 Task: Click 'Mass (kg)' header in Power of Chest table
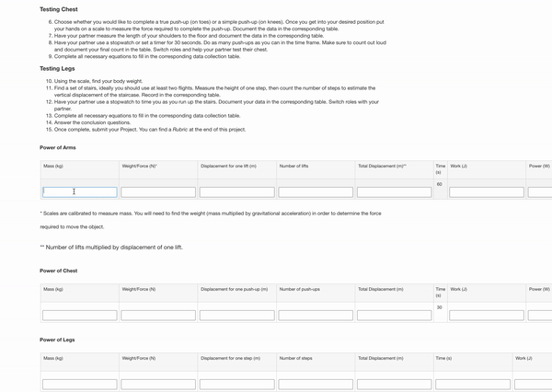click(x=53, y=289)
